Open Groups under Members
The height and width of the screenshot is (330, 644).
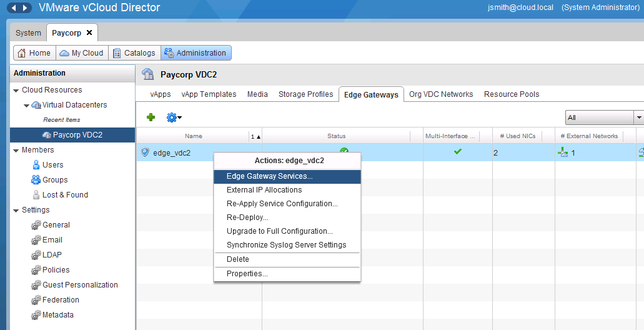(x=55, y=180)
